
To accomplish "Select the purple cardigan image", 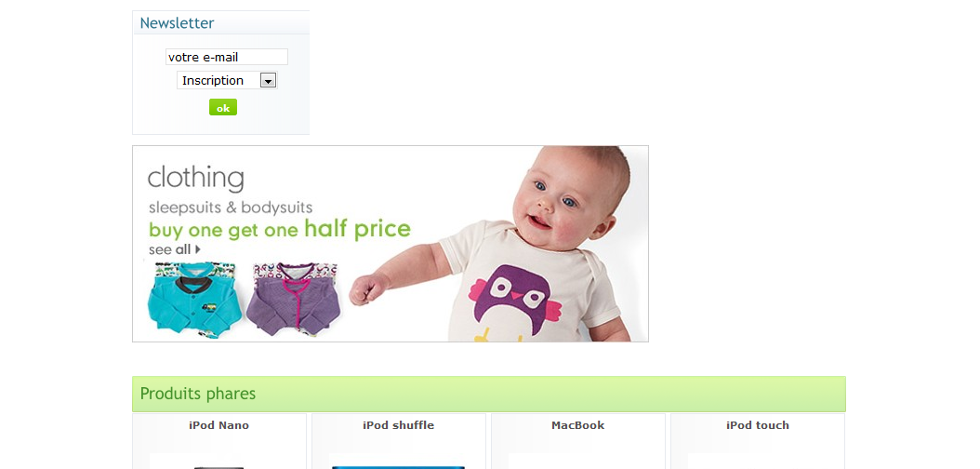I will tap(293, 299).
